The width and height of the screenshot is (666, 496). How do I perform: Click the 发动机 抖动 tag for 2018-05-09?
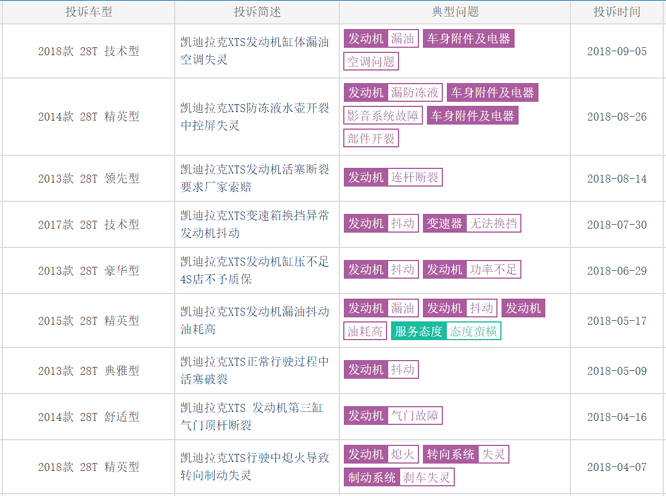pos(381,369)
